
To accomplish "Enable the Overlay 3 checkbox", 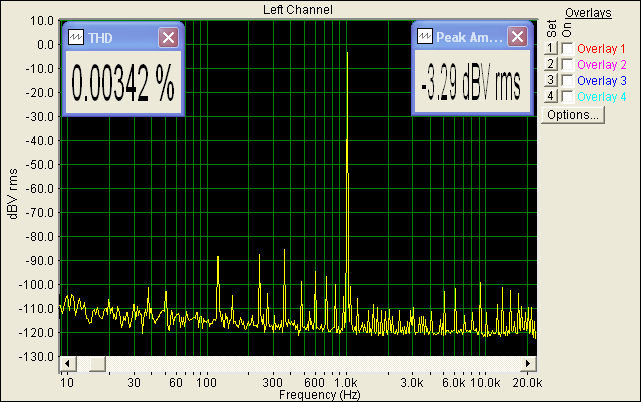I will (567, 81).
